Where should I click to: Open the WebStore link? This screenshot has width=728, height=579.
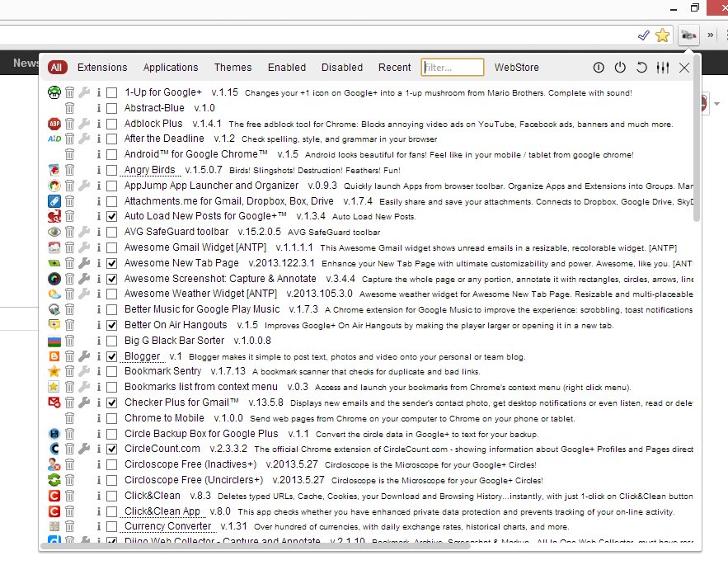coord(516,68)
